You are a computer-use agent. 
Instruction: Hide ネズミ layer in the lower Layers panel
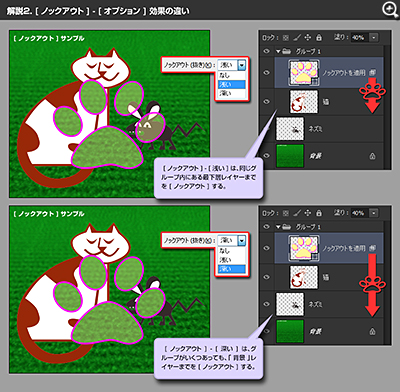click(x=266, y=304)
